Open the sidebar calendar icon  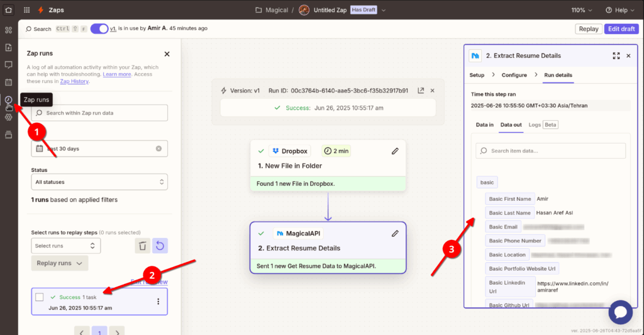click(x=8, y=82)
